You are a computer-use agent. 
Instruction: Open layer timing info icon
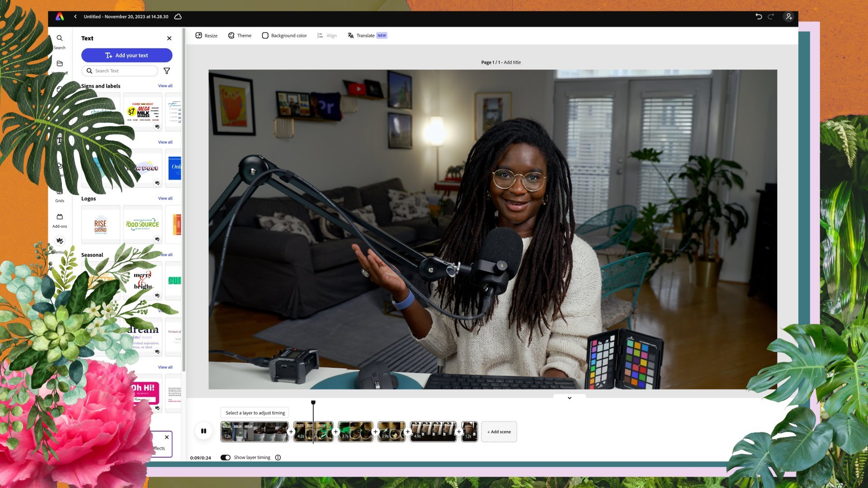pyautogui.click(x=278, y=457)
